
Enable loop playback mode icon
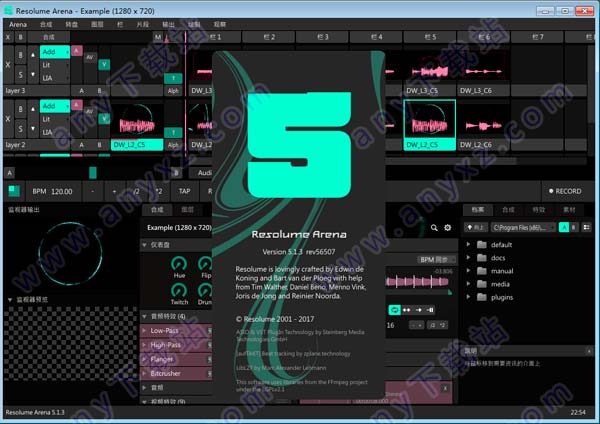click(394, 310)
